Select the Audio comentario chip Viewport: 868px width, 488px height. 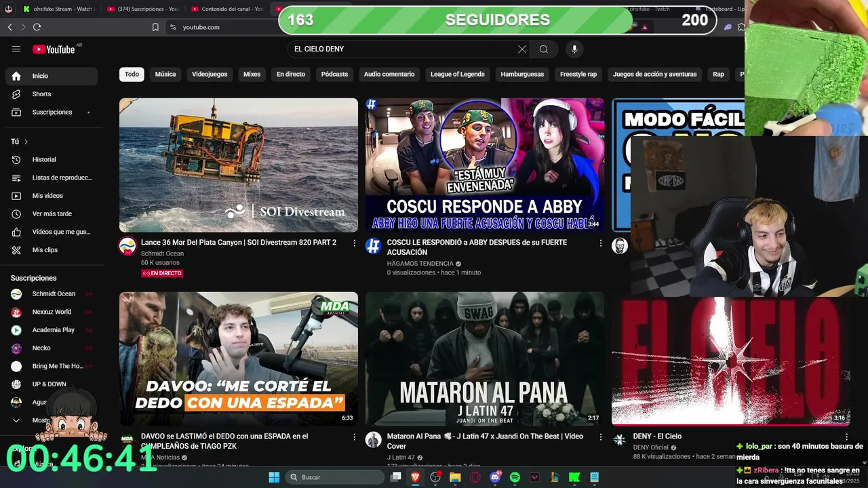pos(389,74)
